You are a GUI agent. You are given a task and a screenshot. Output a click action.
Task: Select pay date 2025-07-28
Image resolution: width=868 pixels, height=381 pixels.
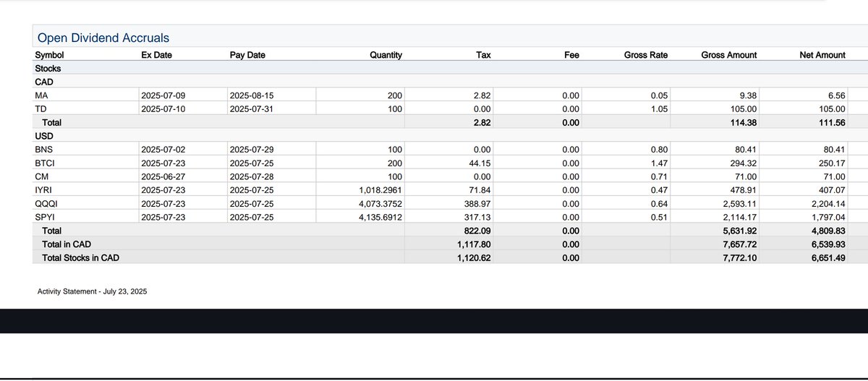tap(253, 176)
